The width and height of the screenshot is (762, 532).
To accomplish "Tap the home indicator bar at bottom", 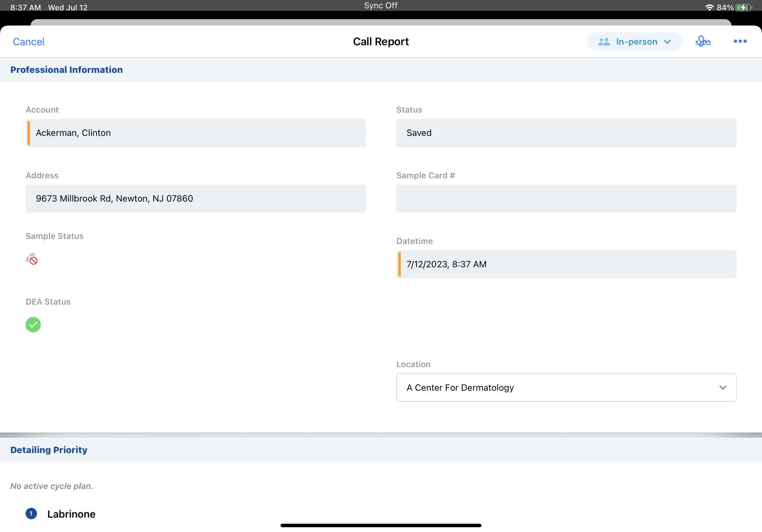I will click(x=381, y=525).
